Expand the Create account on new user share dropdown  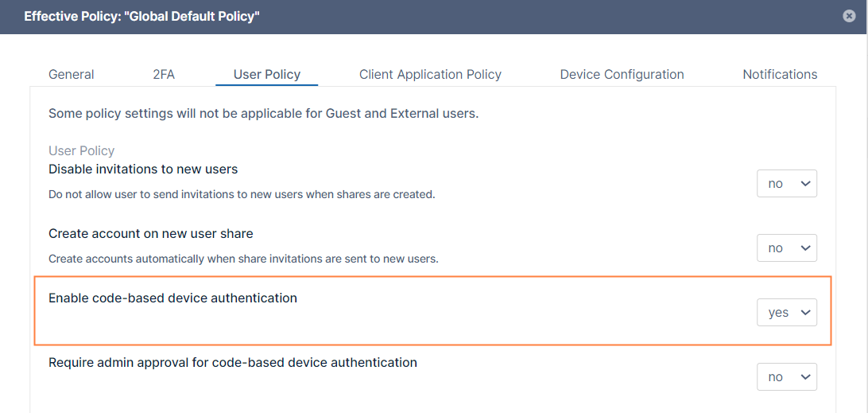[x=786, y=248]
